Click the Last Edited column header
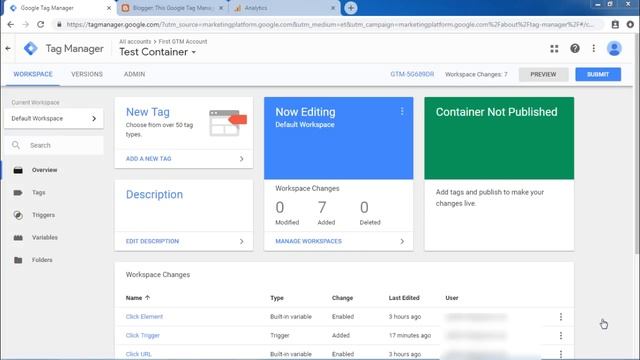Screen dimensions: 640x360 [404, 298]
